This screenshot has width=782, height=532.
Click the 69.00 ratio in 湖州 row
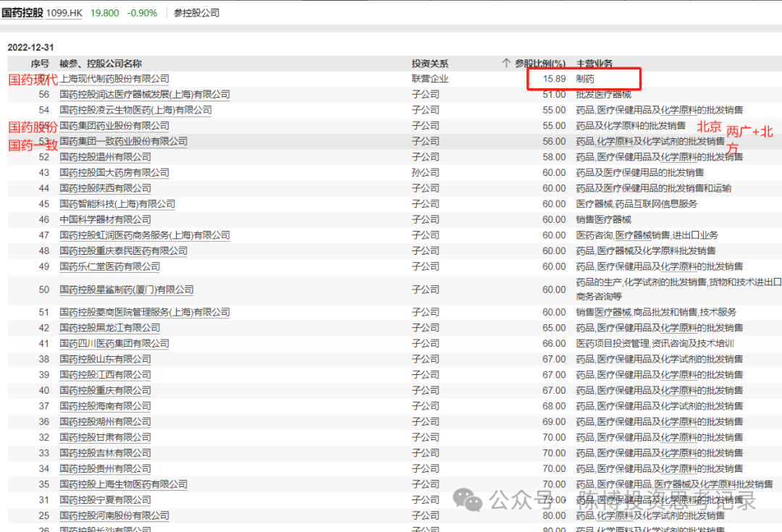click(554, 421)
